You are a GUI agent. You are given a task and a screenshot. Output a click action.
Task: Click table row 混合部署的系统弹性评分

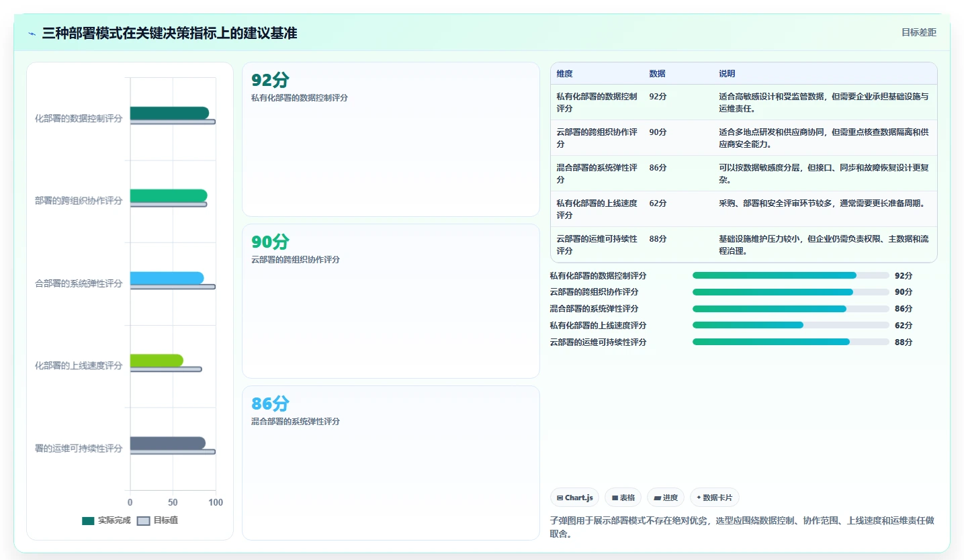point(744,174)
